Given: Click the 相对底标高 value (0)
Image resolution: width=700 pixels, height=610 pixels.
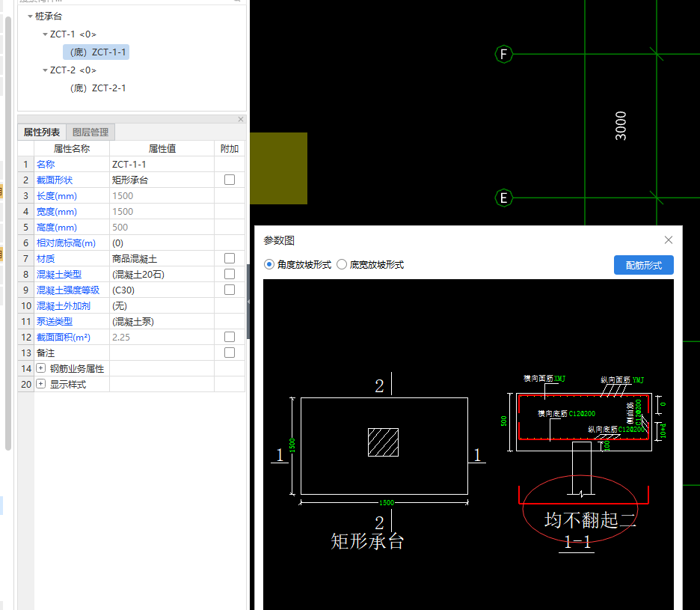Looking at the screenshot, I should click(x=162, y=243).
